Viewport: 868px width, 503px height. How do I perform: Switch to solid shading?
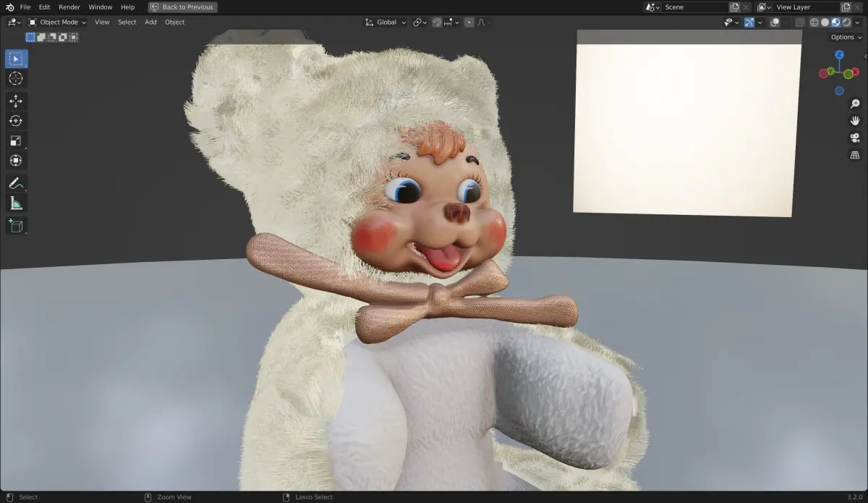click(x=825, y=22)
